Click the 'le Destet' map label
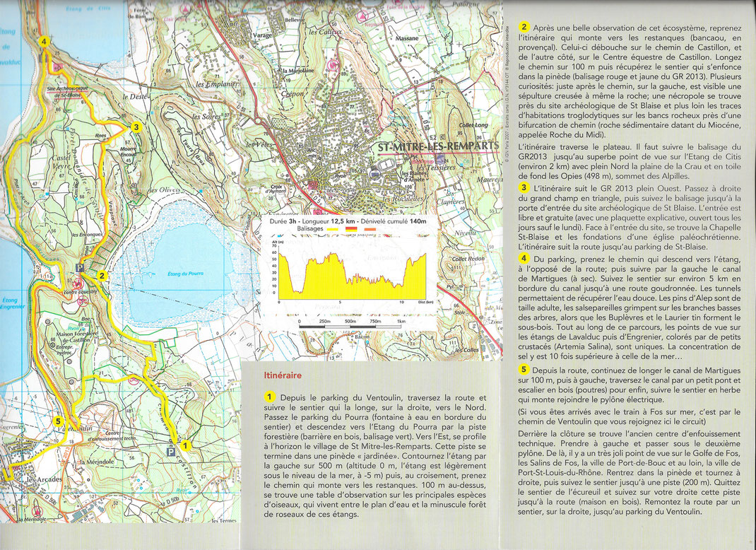This screenshot has height=550, width=756. point(135,96)
